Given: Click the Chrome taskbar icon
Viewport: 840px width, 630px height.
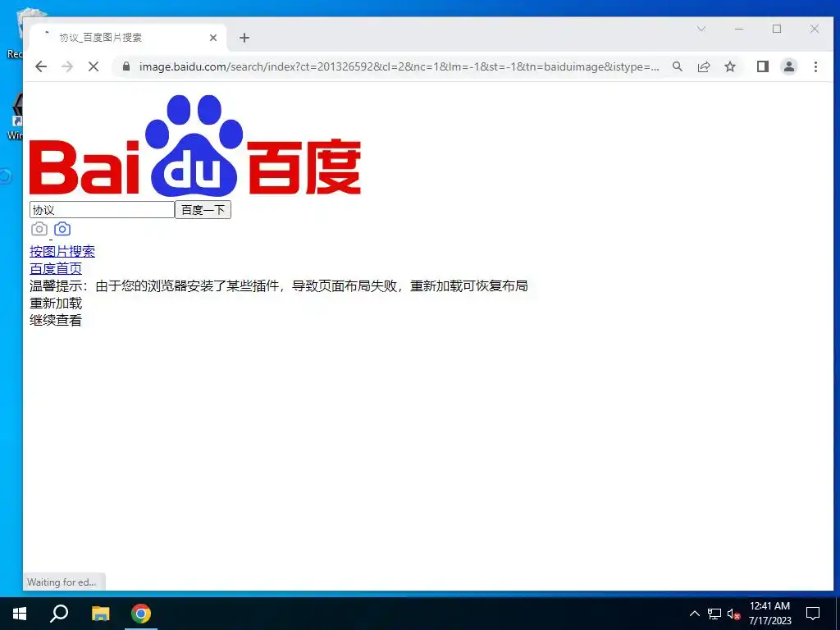Looking at the screenshot, I should point(141,614).
